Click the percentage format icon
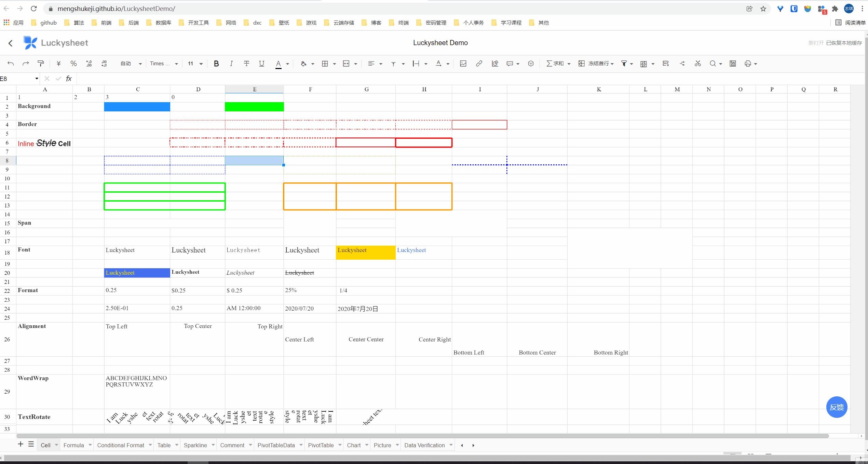This screenshot has width=868, height=464. click(73, 64)
